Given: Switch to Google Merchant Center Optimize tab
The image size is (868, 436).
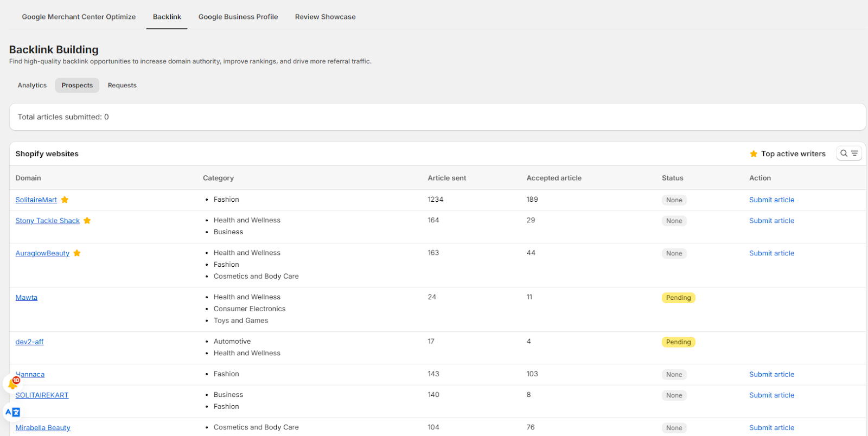Looking at the screenshot, I should pyautogui.click(x=79, y=17).
